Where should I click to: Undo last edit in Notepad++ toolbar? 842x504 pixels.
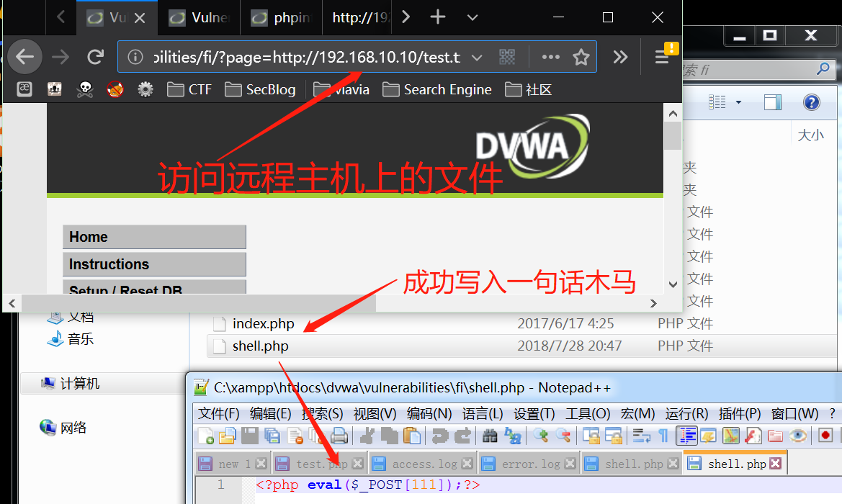click(x=440, y=436)
